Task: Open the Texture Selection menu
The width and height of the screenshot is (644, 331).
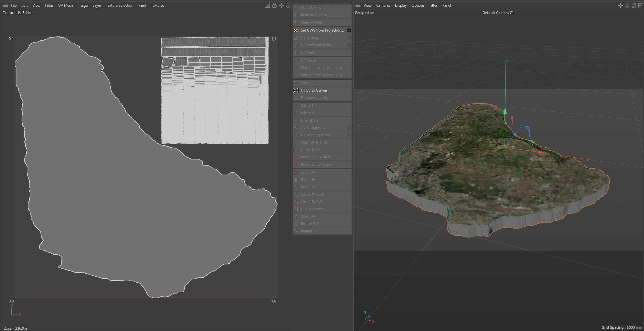Action: [x=119, y=5]
